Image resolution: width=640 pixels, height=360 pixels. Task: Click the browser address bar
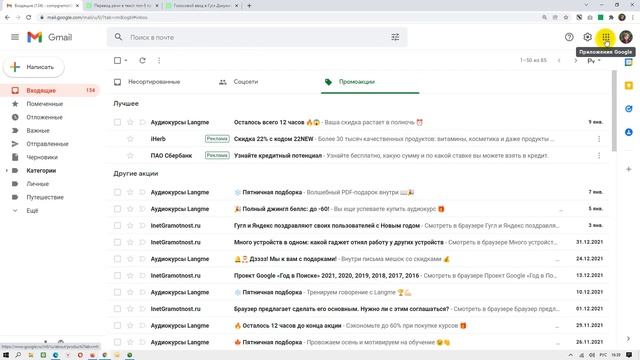pyautogui.click(x=286, y=18)
